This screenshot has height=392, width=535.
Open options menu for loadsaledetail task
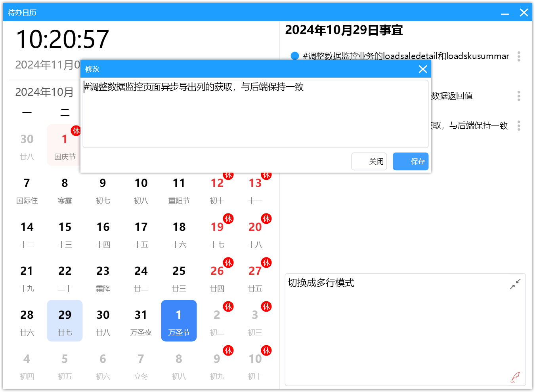click(x=519, y=56)
